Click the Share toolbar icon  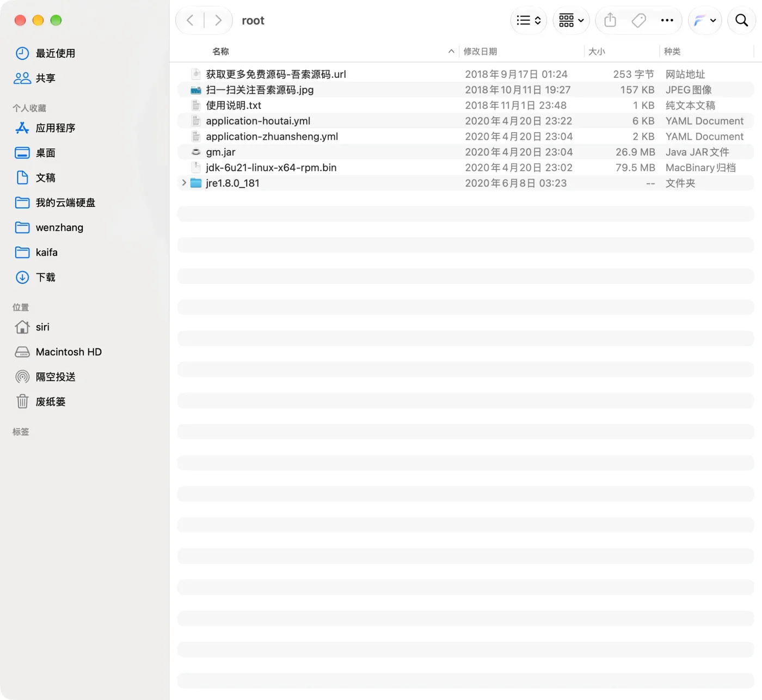point(610,21)
